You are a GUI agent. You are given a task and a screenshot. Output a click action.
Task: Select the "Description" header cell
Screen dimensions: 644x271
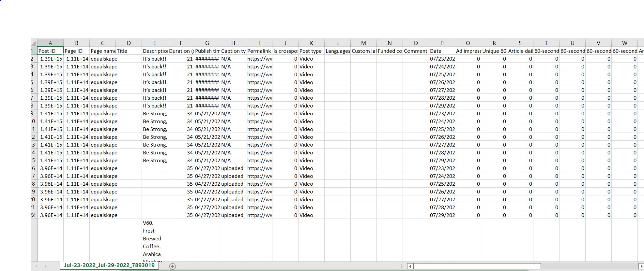coord(155,51)
